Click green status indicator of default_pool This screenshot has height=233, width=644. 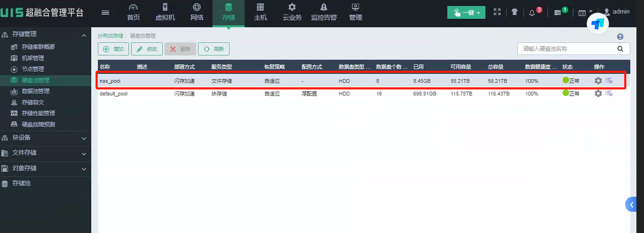[x=566, y=93]
